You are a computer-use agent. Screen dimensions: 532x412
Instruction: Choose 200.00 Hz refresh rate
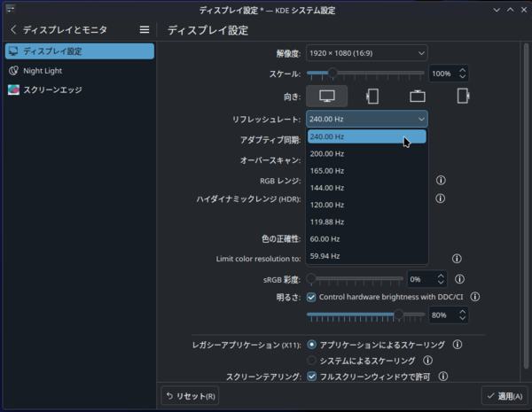[x=367, y=153]
